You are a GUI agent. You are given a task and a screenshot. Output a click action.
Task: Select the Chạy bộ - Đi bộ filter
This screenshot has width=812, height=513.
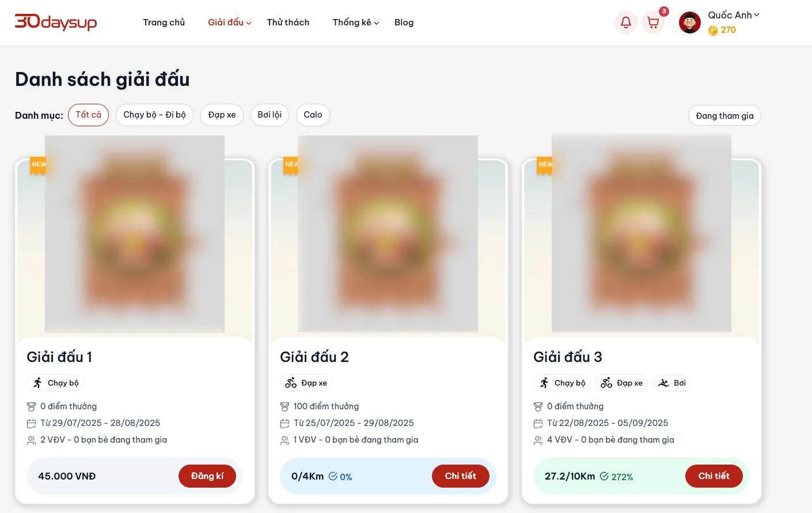154,115
